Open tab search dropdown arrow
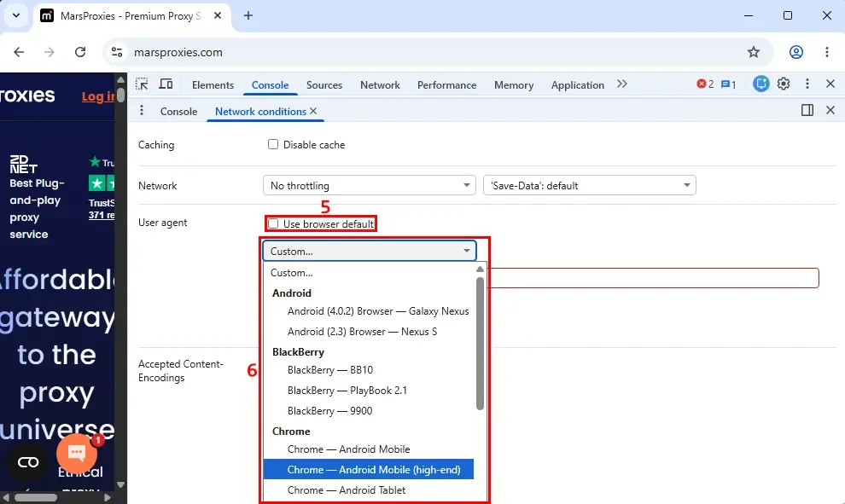This screenshot has height=504, width=845. coord(16,15)
